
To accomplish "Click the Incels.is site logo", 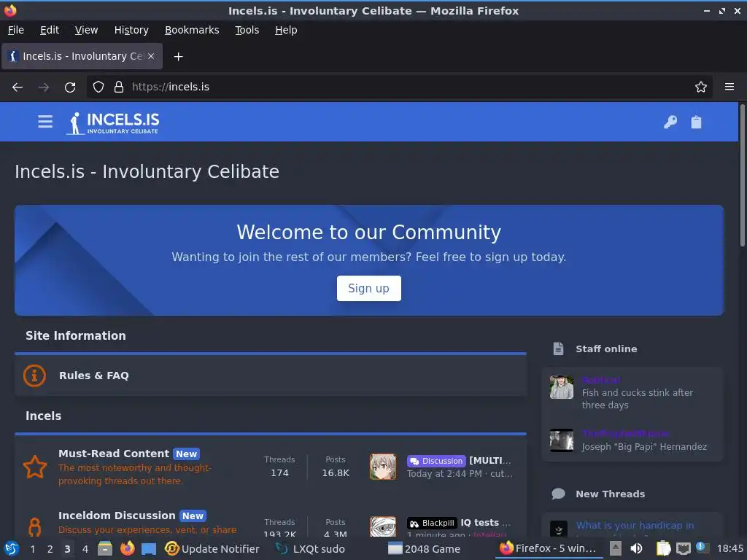I will coord(112,122).
